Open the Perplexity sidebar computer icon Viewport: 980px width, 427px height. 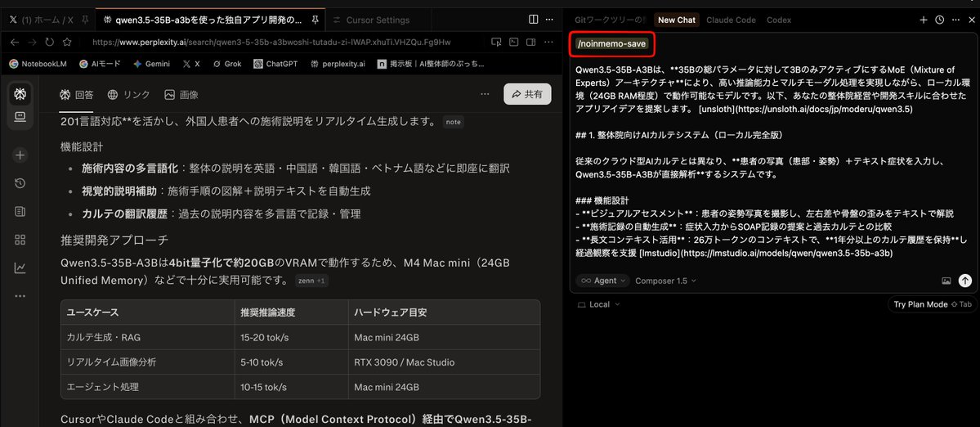point(20,117)
